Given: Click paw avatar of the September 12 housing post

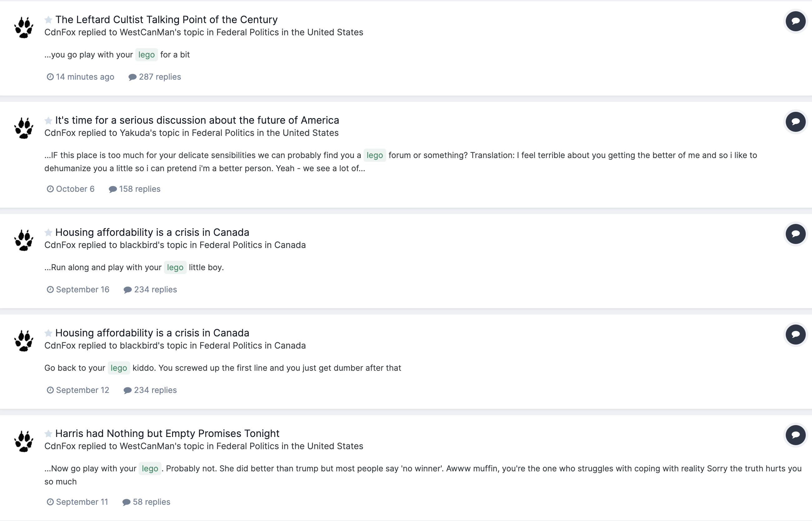Looking at the screenshot, I should (x=24, y=341).
